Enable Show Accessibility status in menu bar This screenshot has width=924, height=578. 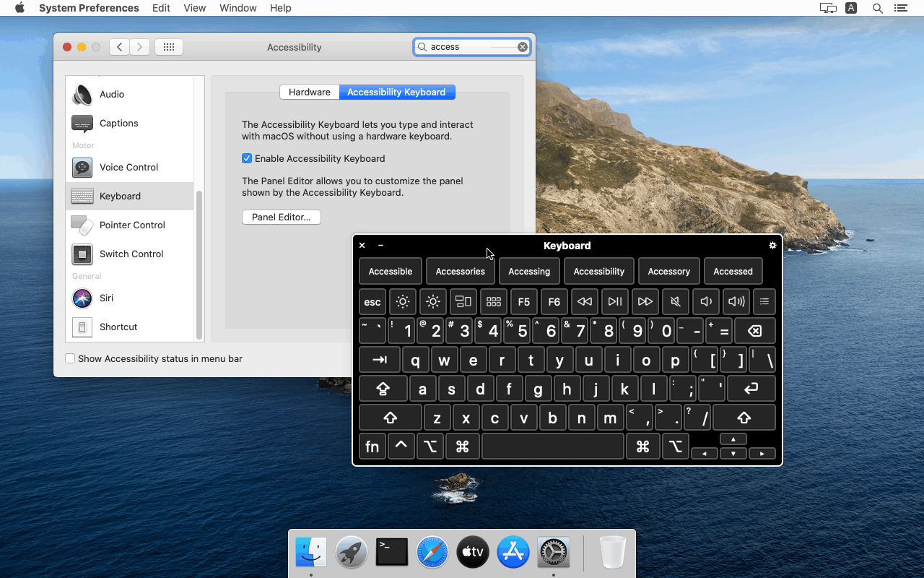[x=70, y=358]
